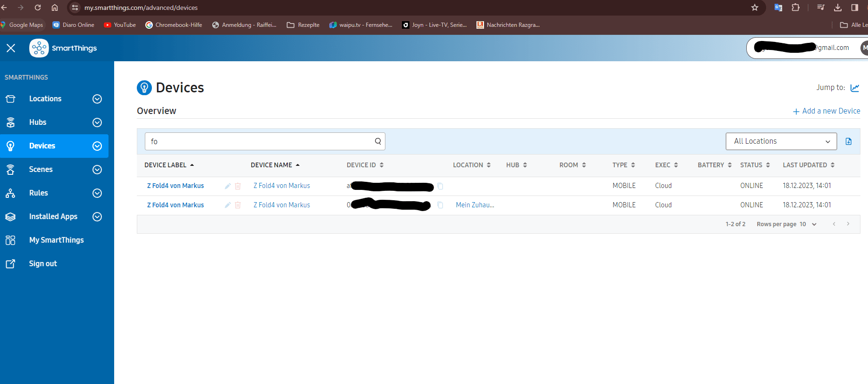
Task: Sort by Type column header
Action: [x=624, y=165]
